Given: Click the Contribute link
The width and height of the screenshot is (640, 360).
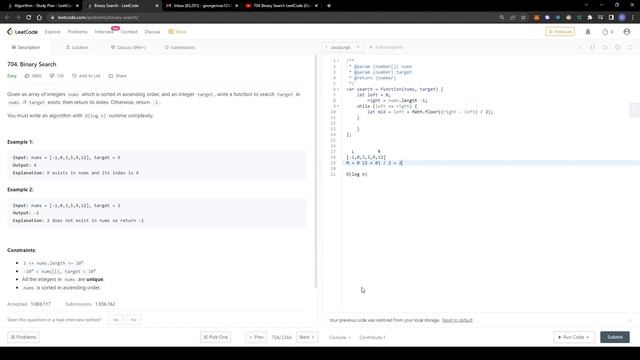Looking at the screenshot, I should 372,337.
